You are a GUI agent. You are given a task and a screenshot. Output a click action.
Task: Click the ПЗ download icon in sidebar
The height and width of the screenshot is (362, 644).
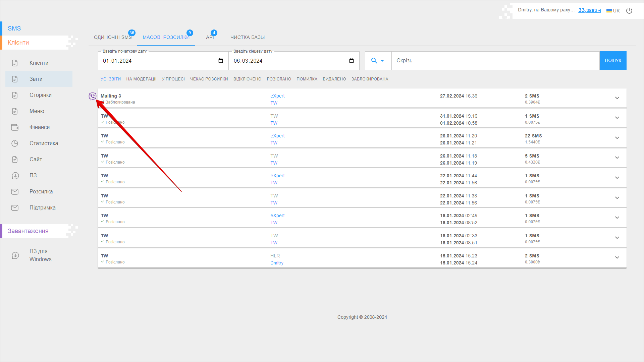[x=15, y=176]
